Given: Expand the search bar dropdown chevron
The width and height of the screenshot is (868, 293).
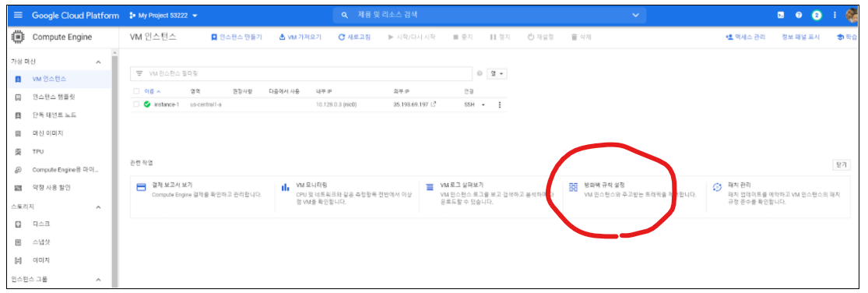Looking at the screenshot, I should pos(635,16).
